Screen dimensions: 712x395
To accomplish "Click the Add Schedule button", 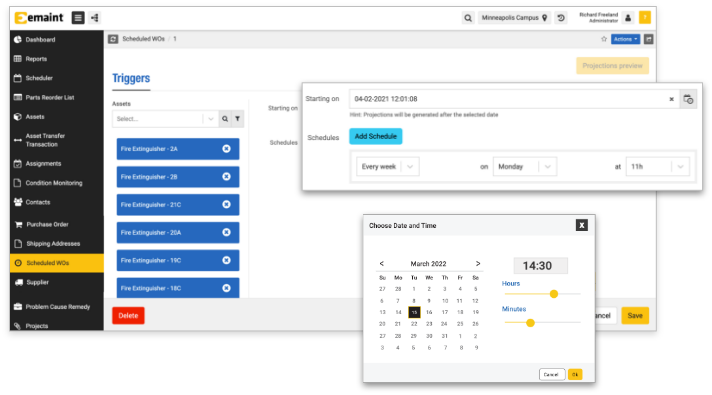I will point(376,136).
